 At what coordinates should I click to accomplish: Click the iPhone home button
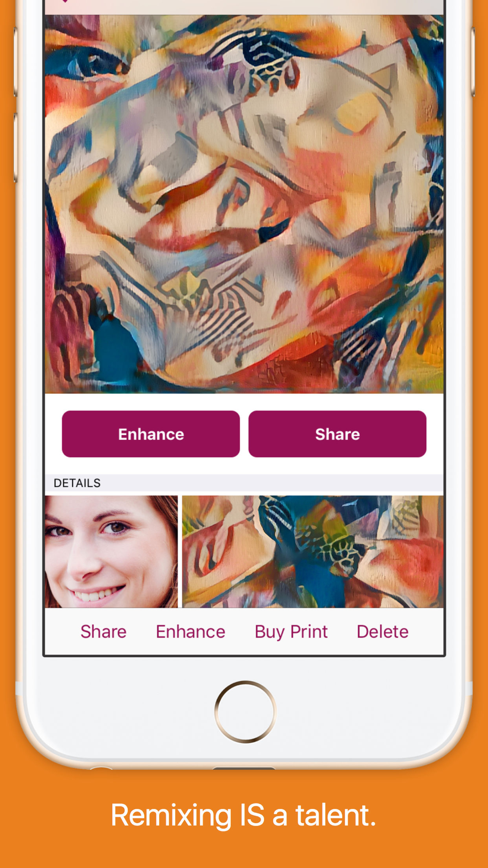(245, 712)
